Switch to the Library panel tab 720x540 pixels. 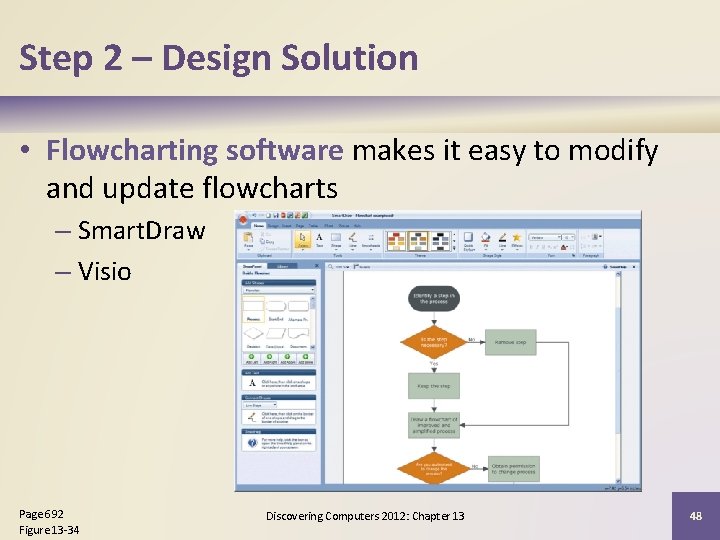pyautogui.click(x=283, y=266)
